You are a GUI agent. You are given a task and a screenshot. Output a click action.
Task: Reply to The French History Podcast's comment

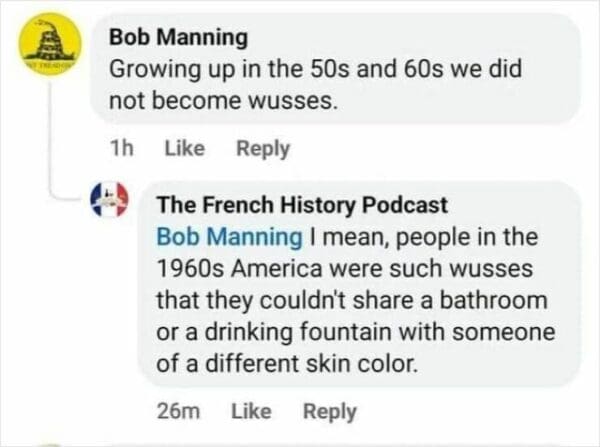(329, 410)
